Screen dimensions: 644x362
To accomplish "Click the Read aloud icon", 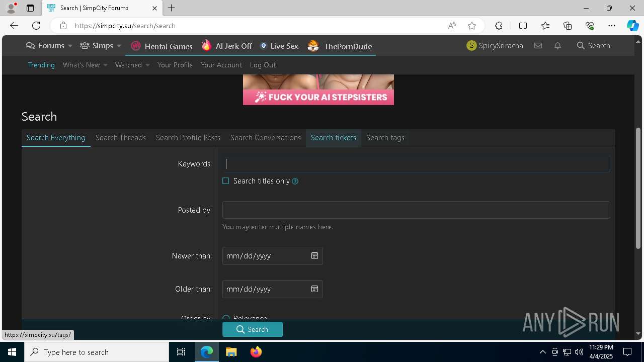I will click(452, 26).
